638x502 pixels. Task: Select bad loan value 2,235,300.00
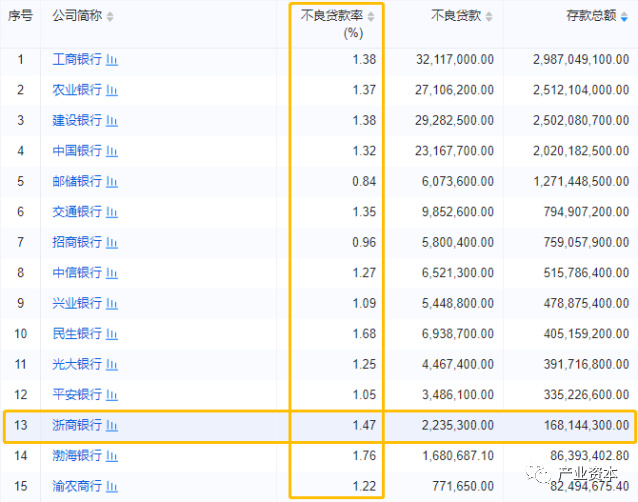458,426
